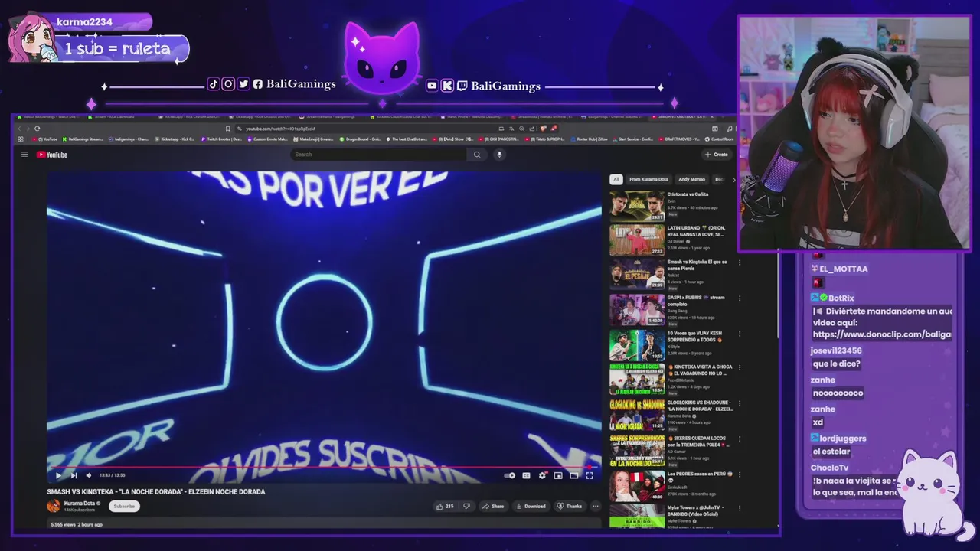Download the video

coord(531,506)
